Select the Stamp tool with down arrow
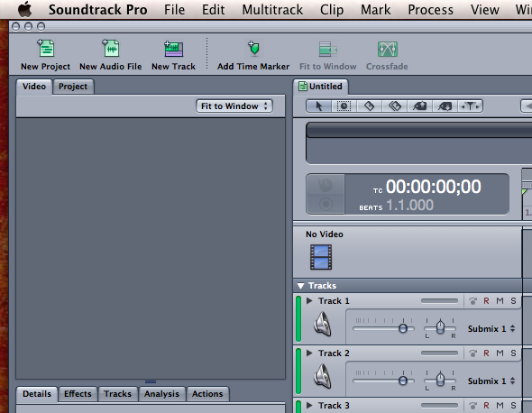This screenshot has height=413, width=532. click(445, 106)
